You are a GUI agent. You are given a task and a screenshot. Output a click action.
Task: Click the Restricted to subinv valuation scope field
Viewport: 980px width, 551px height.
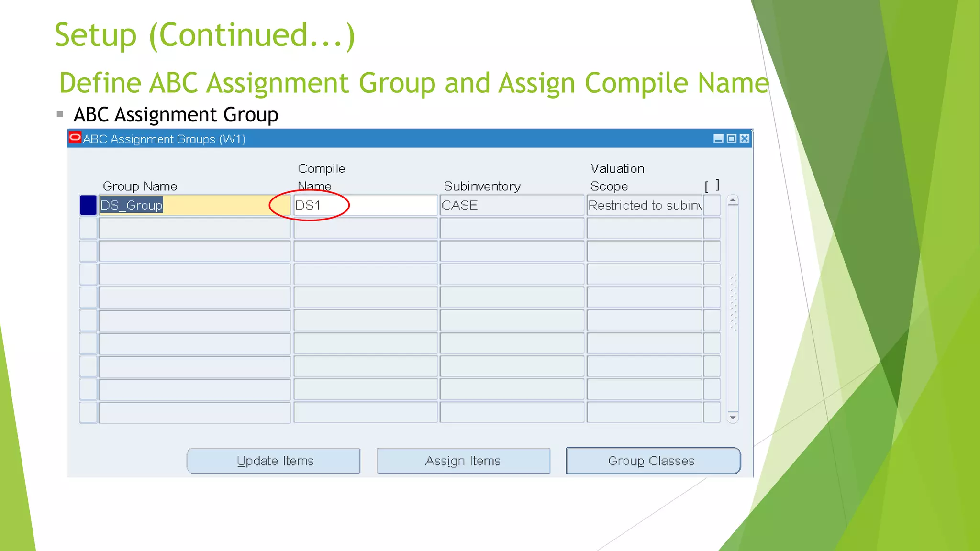tap(645, 205)
